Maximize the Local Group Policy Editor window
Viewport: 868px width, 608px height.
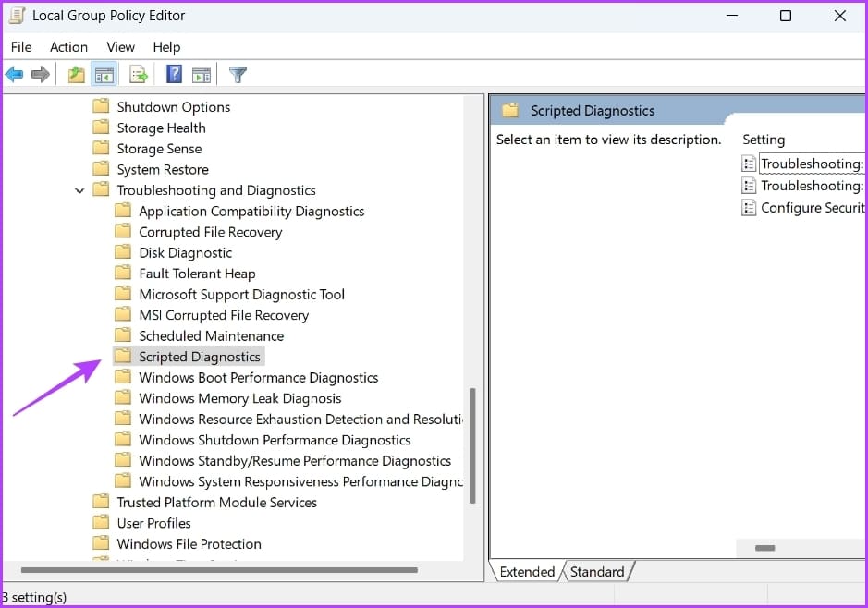pos(785,16)
